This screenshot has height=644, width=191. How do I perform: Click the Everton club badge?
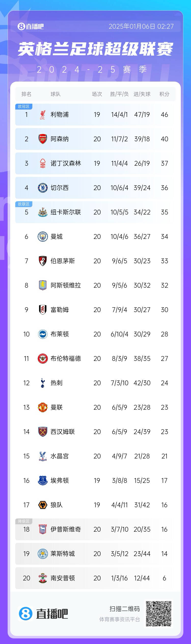pyautogui.click(x=43, y=481)
